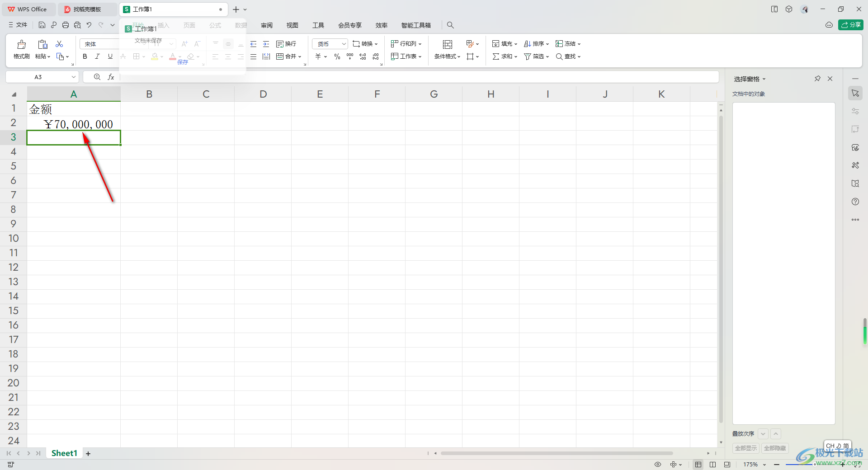This screenshot has width=868, height=470.
Task: Switch to Page Layout view in status bar
Action: [727, 465]
